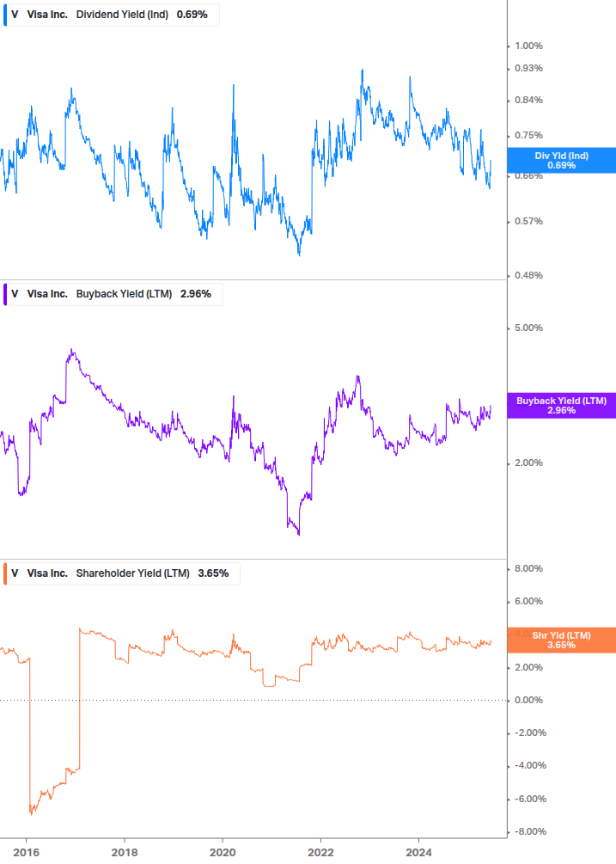
Task: Click the 0.00% shareholder axis label
Action: pyautogui.click(x=528, y=701)
